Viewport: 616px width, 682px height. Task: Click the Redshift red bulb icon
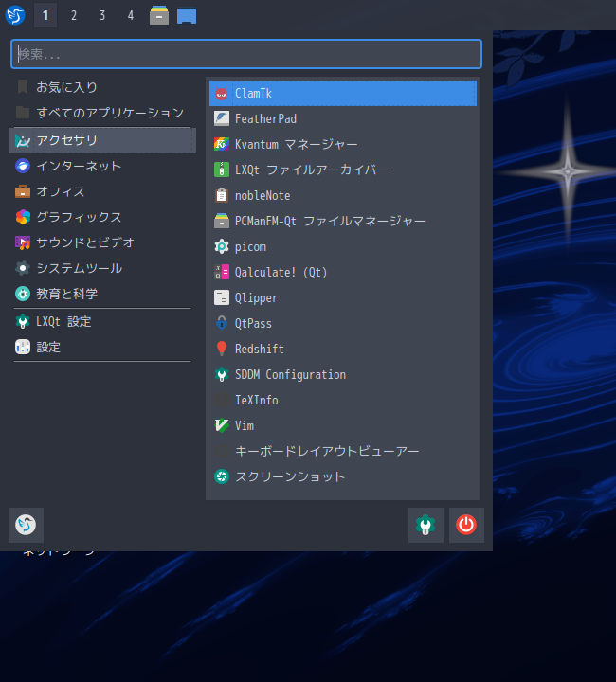click(x=222, y=349)
